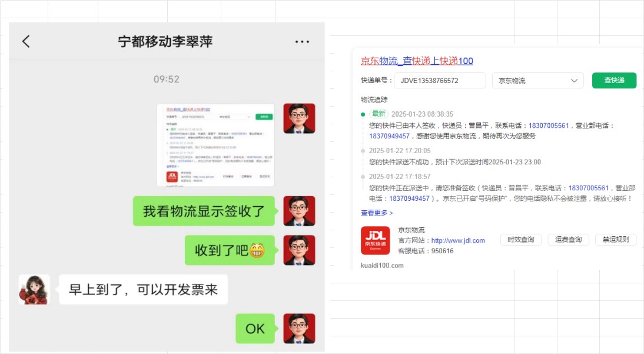Click courier phone 18307005561 in the 正在派送中 entry
The width and height of the screenshot is (644, 354).
[x=589, y=188]
